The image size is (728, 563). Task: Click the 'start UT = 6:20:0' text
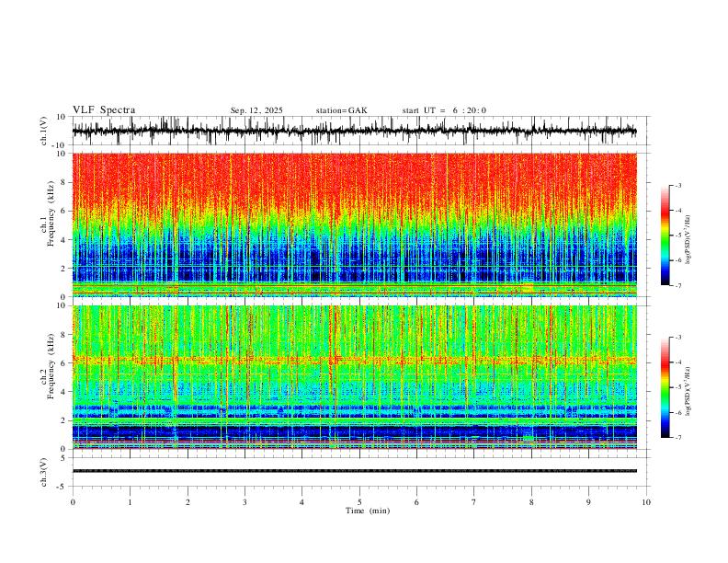pyautogui.click(x=444, y=110)
